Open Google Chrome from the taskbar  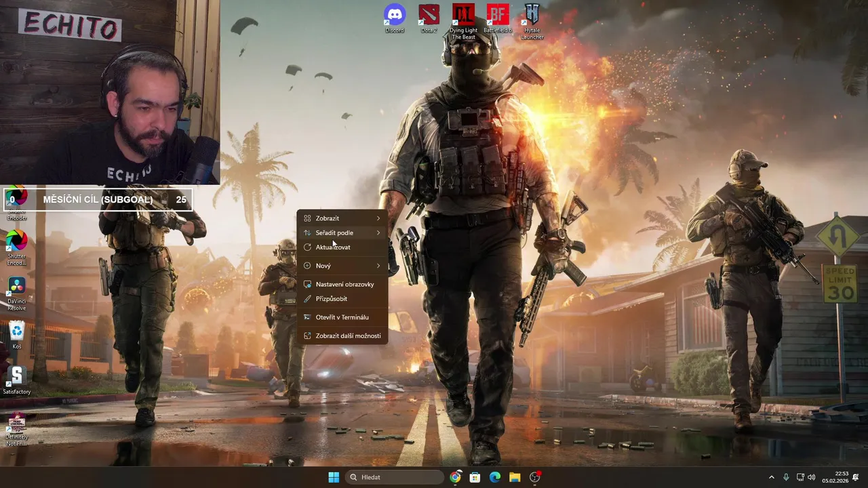click(x=455, y=477)
